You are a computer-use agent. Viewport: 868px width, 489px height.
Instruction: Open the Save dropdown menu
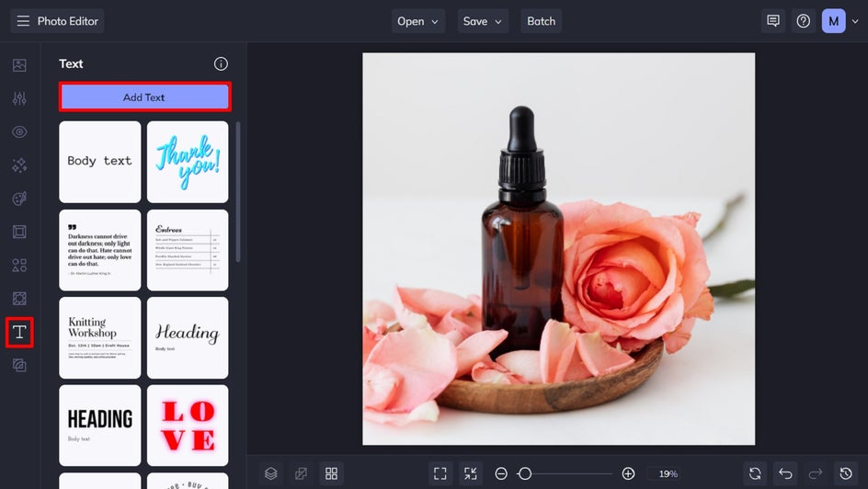(x=483, y=21)
